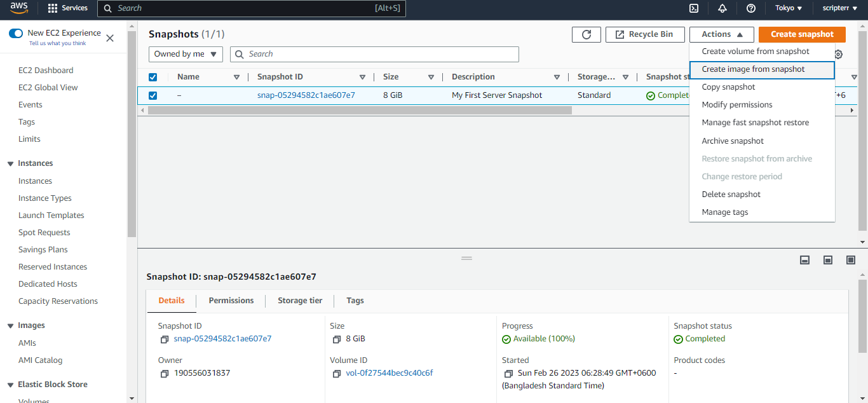Click the snapshots filter search box
The height and width of the screenshot is (403, 868).
coord(374,54)
